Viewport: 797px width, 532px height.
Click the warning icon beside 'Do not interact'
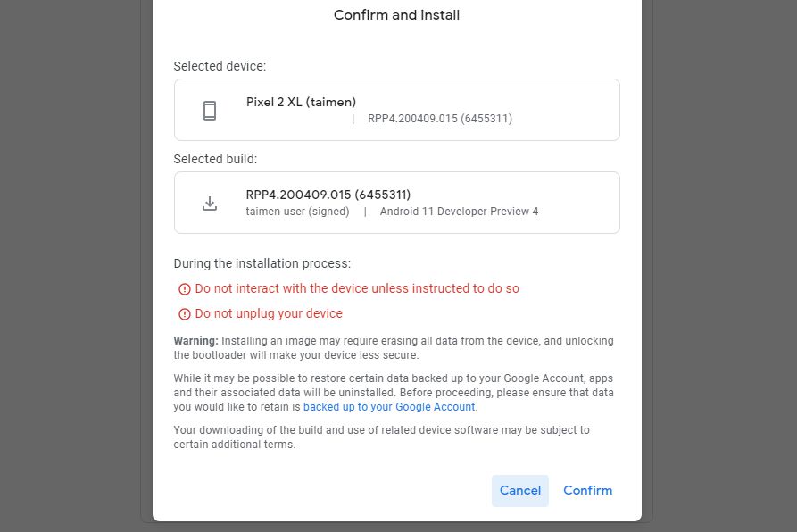pyautogui.click(x=185, y=289)
